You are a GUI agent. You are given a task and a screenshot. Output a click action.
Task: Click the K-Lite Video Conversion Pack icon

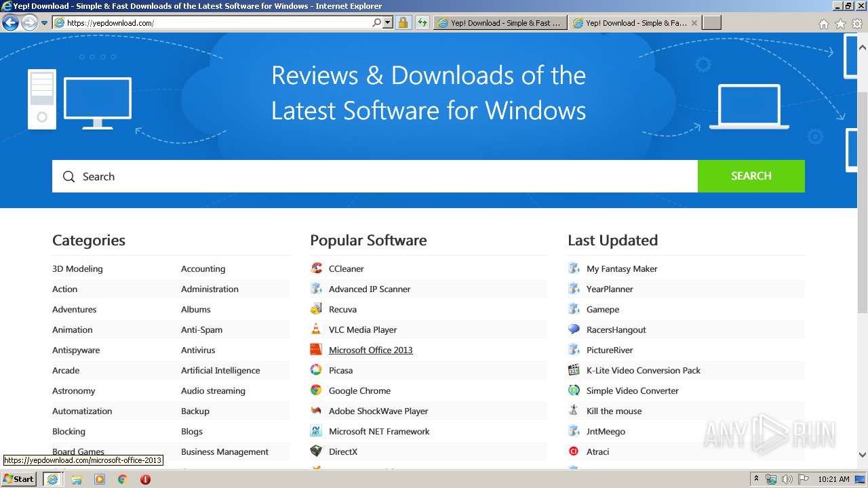(x=574, y=370)
